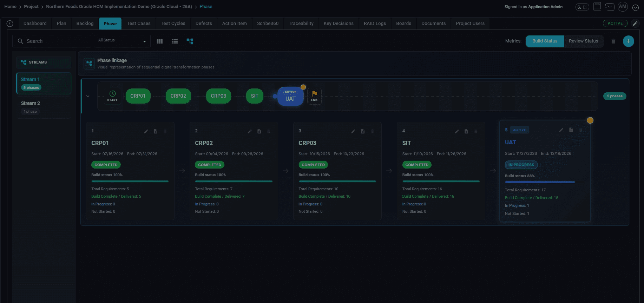The image size is (644, 303).
Task: Delete CRP01 card via trash icon
Action: 165,131
